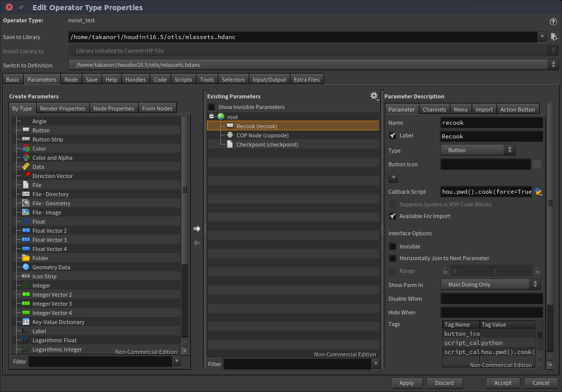The image size is (562, 392).
Task: Select the Color parameter type icon
Action: pos(26,149)
